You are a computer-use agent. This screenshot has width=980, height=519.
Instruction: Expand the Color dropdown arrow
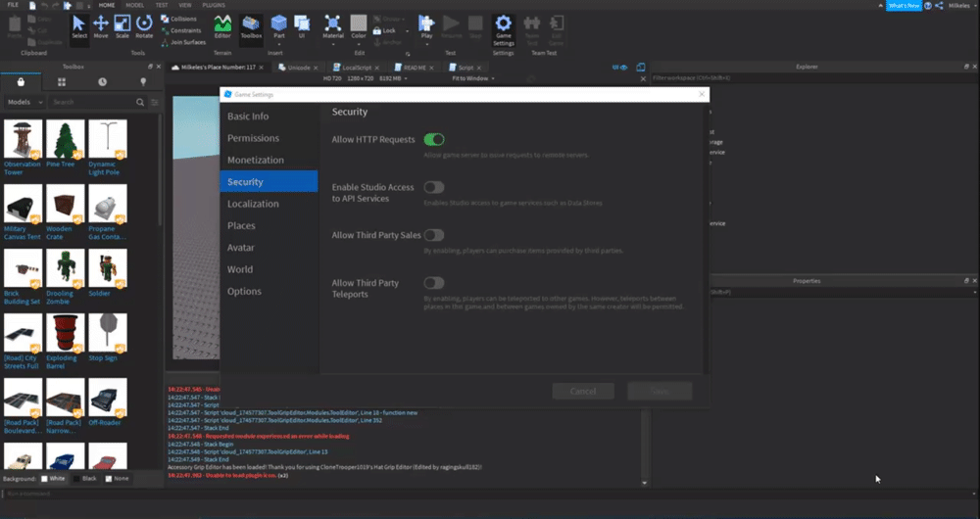(358, 44)
